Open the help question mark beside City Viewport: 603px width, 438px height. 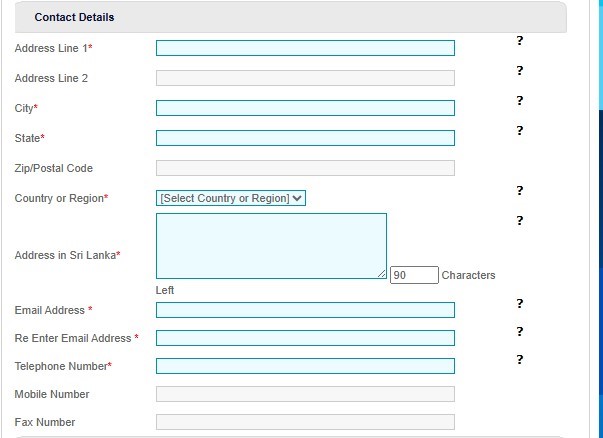coord(520,101)
